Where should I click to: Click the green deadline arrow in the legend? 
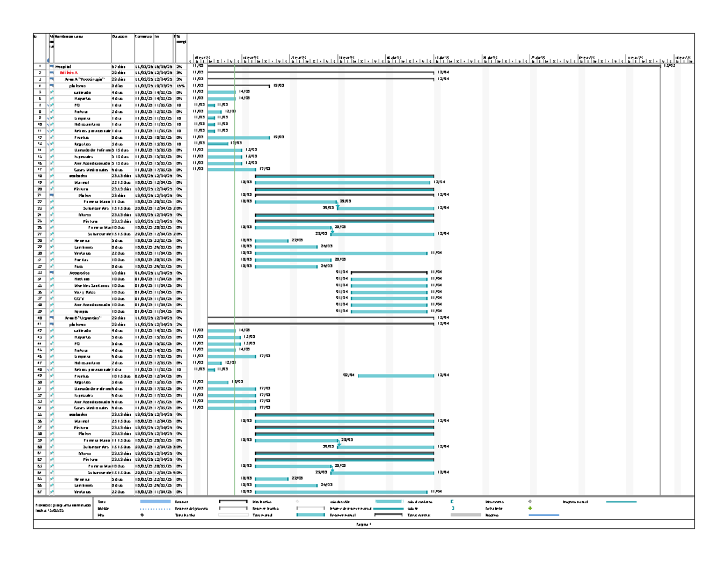pos(530,509)
